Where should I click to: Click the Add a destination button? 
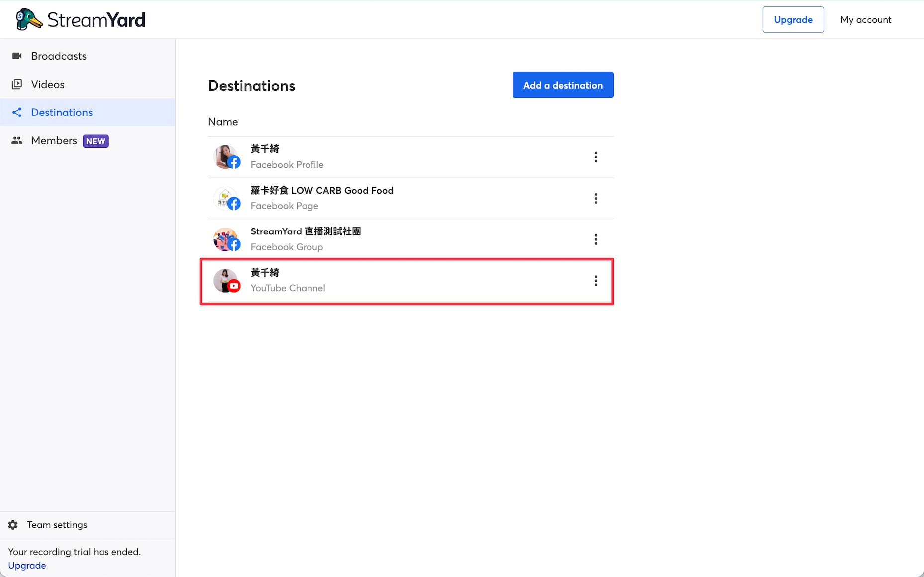click(x=563, y=85)
